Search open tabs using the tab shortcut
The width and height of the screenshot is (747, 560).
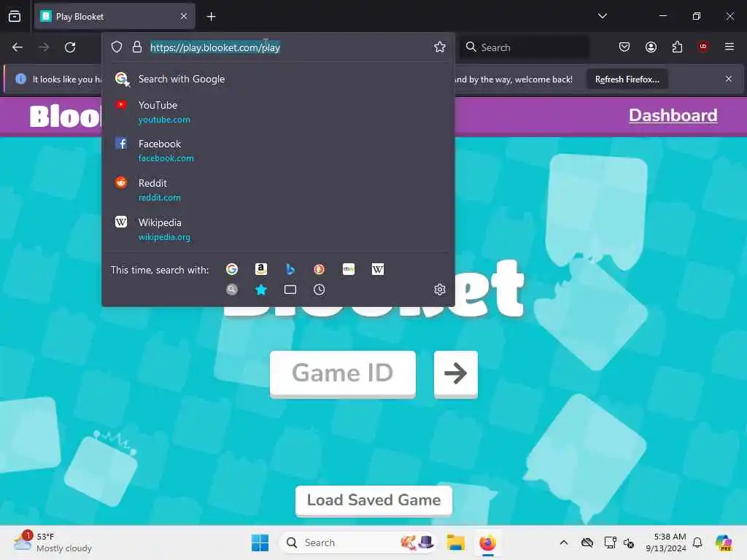[290, 289]
